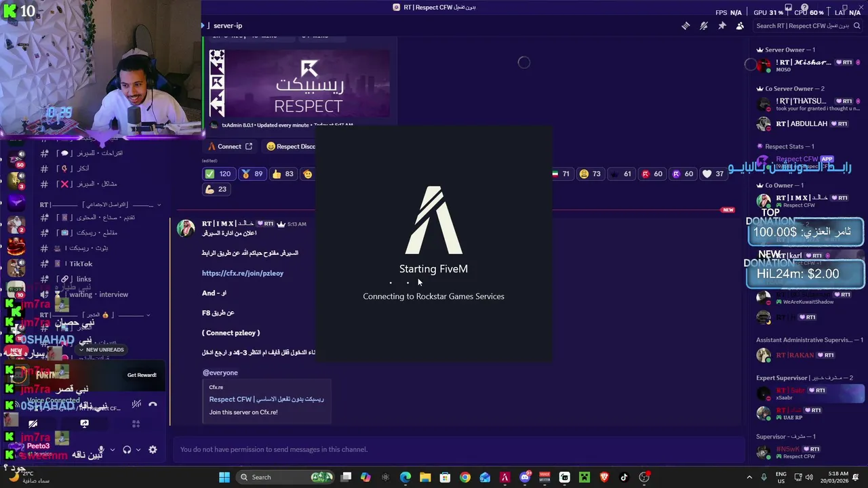Open FiveM icon in taskbar
This screenshot has width=868, height=488.
[x=505, y=477]
